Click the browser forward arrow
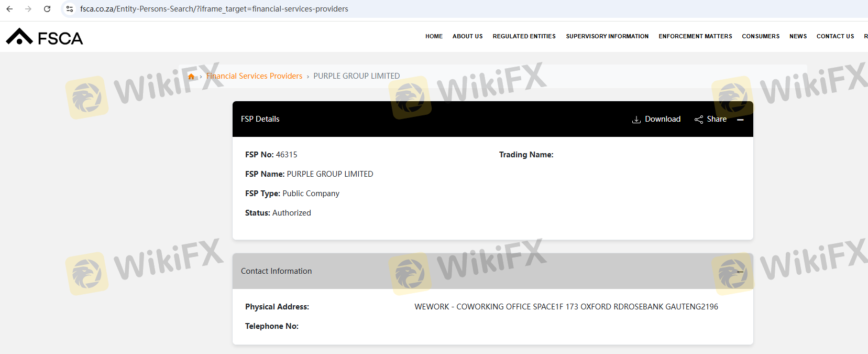Image resolution: width=868 pixels, height=354 pixels. 28,9
